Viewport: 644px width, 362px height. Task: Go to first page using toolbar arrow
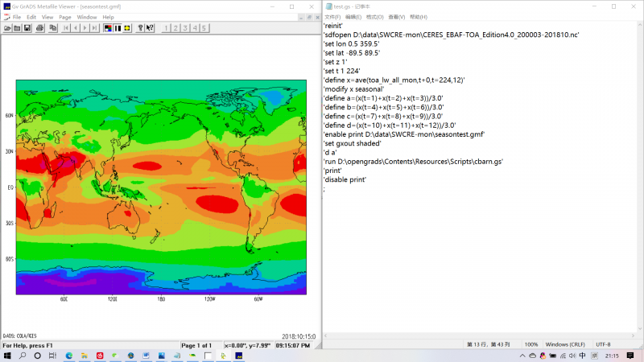tap(66, 28)
